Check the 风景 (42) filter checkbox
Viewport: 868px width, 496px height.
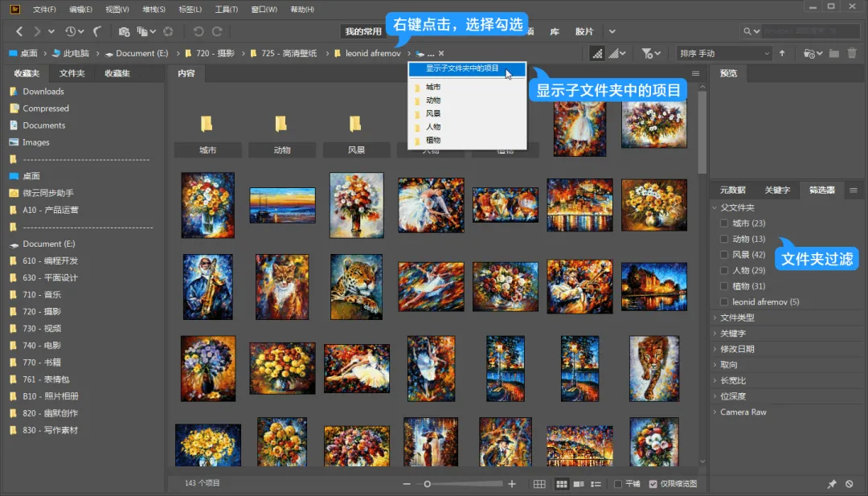[x=724, y=255]
